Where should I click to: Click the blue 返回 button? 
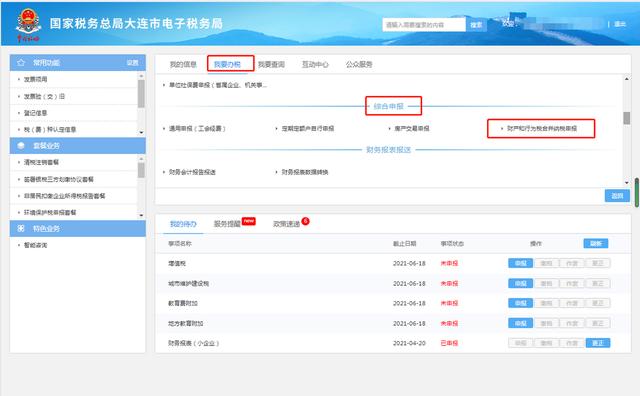pos(617,196)
